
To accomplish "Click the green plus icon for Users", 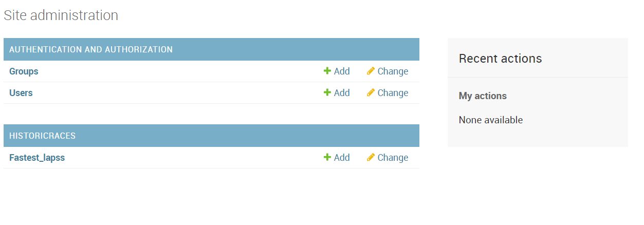I will pyautogui.click(x=327, y=92).
